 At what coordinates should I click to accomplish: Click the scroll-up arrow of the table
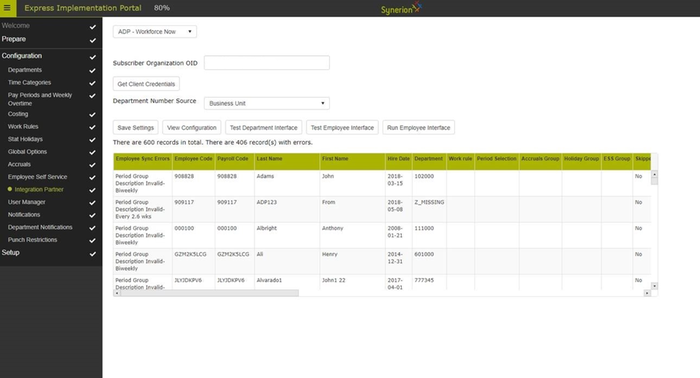coord(654,174)
